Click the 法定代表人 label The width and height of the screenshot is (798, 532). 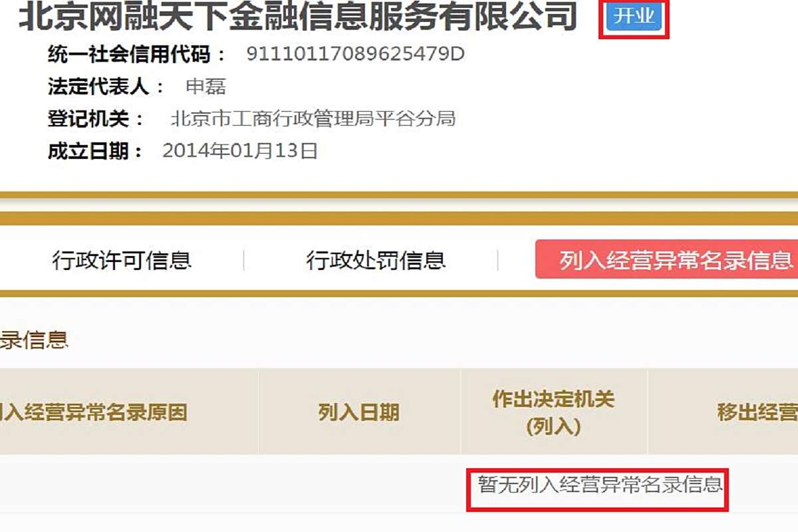(x=106, y=86)
